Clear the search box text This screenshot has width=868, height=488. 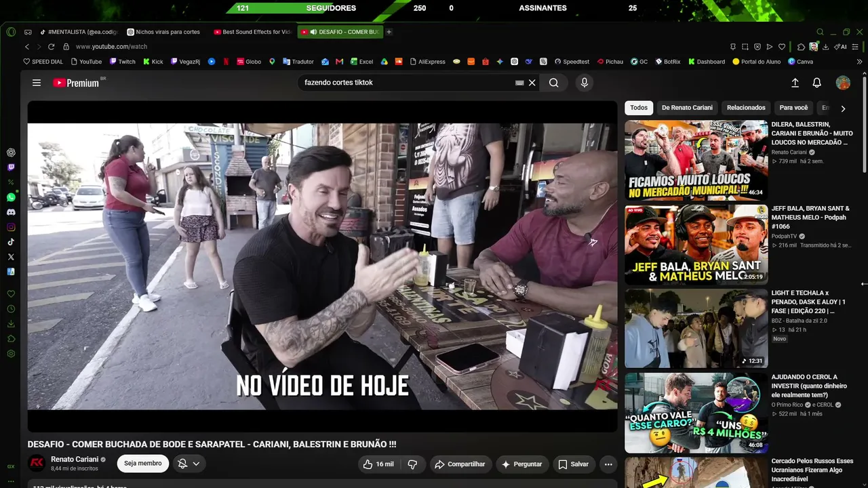(532, 83)
